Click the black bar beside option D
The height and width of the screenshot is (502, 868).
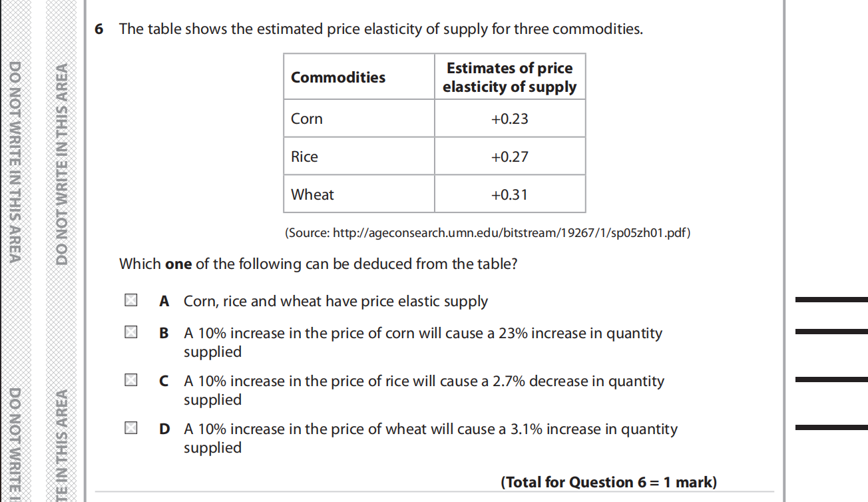click(x=831, y=427)
